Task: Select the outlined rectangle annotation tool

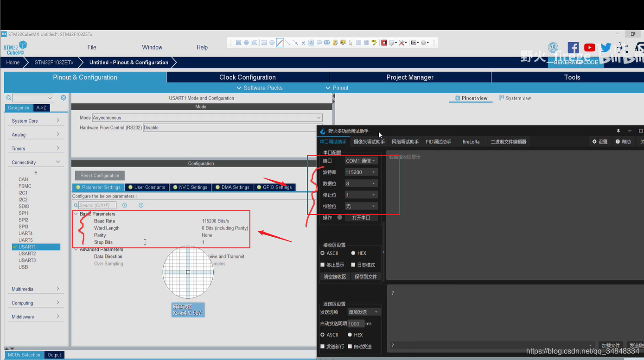Action: click(x=264, y=43)
